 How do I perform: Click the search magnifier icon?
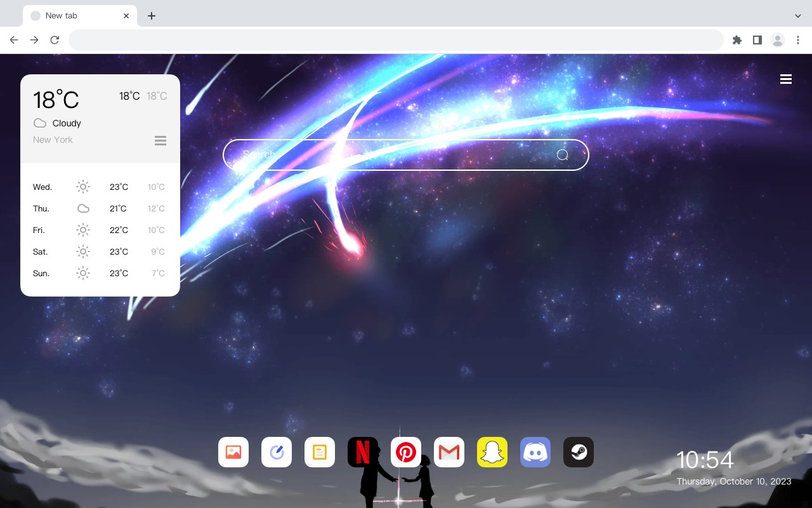563,155
